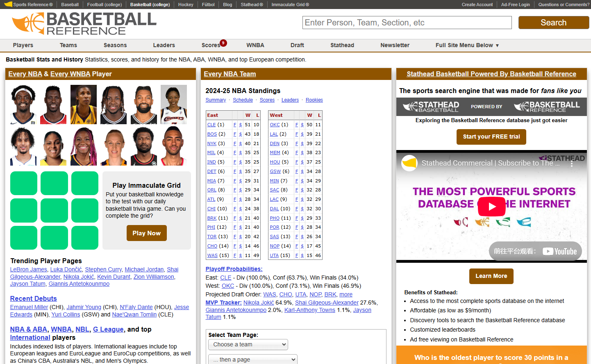Click the channel avatar on the video
The height and width of the screenshot is (364, 591).
click(409, 163)
